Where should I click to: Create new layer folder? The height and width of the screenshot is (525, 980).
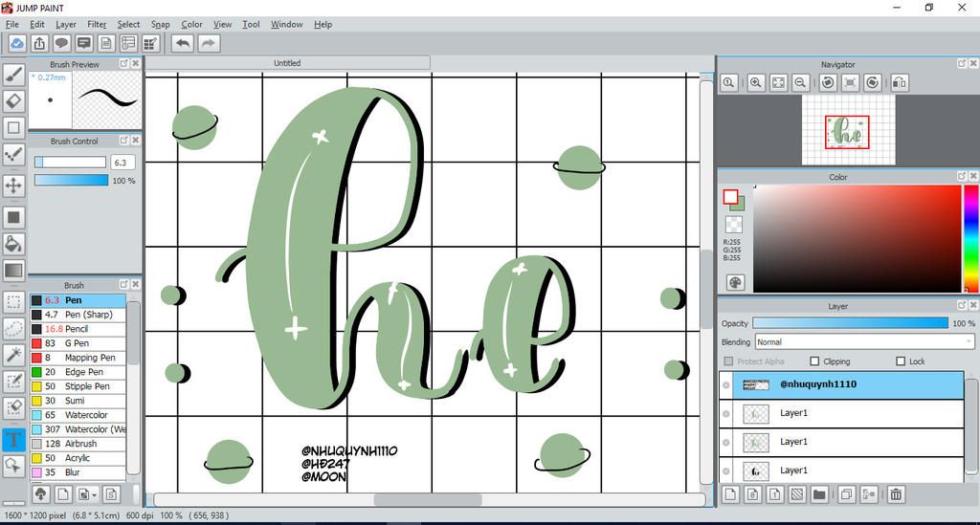(819, 494)
